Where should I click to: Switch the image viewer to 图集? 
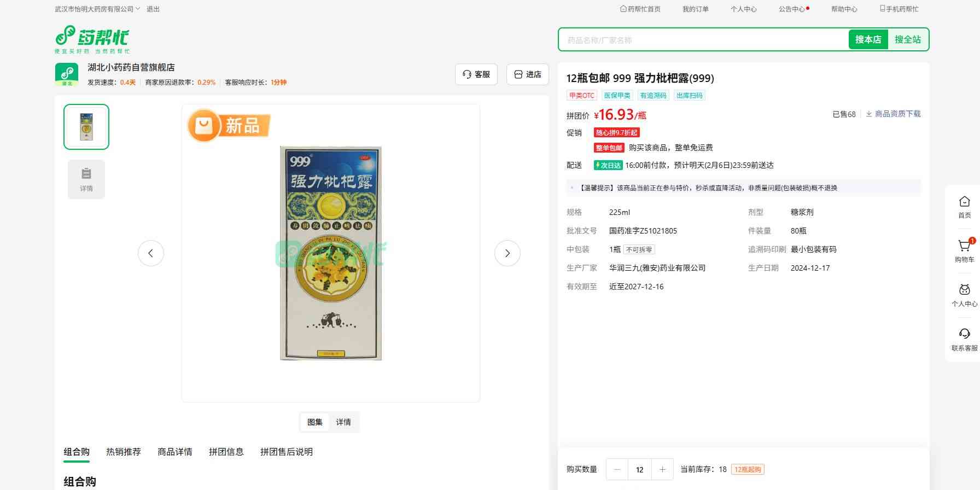(x=315, y=422)
